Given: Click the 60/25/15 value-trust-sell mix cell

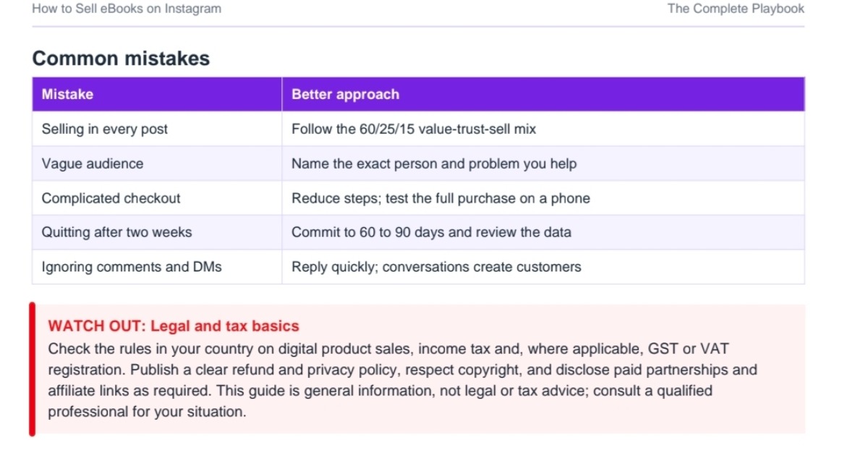Looking at the screenshot, I should 543,129.
